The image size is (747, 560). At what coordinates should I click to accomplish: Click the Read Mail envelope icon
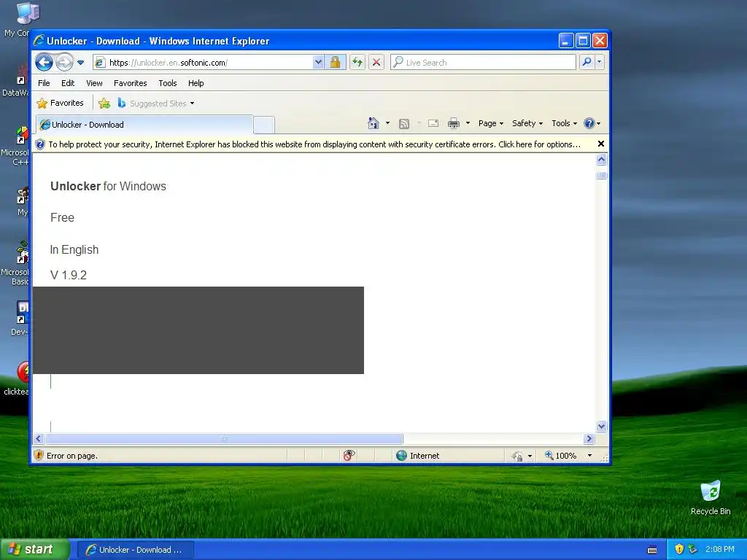coord(433,123)
